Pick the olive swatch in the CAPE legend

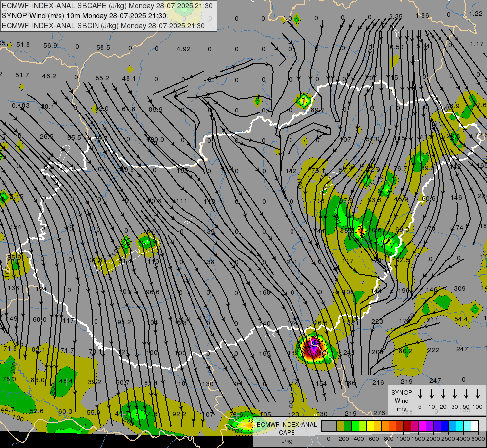(340, 426)
